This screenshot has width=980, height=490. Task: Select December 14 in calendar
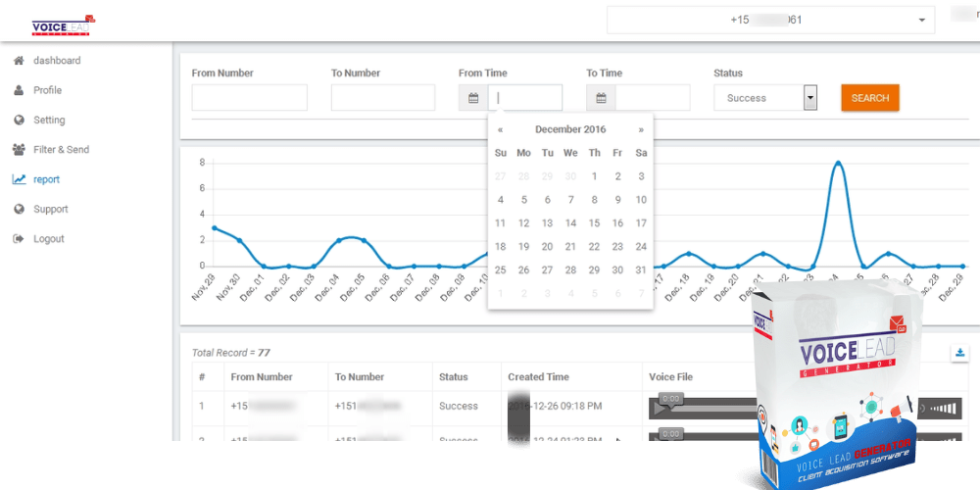pyautogui.click(x=570, y=223)
